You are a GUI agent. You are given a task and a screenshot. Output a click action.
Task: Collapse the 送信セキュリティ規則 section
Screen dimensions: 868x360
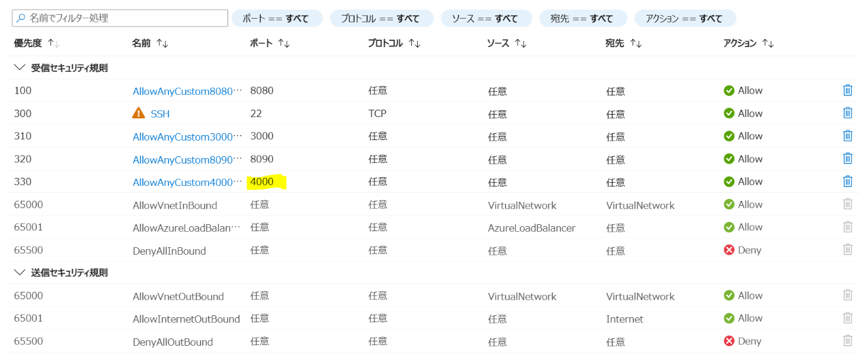click(x=19, y=273)
